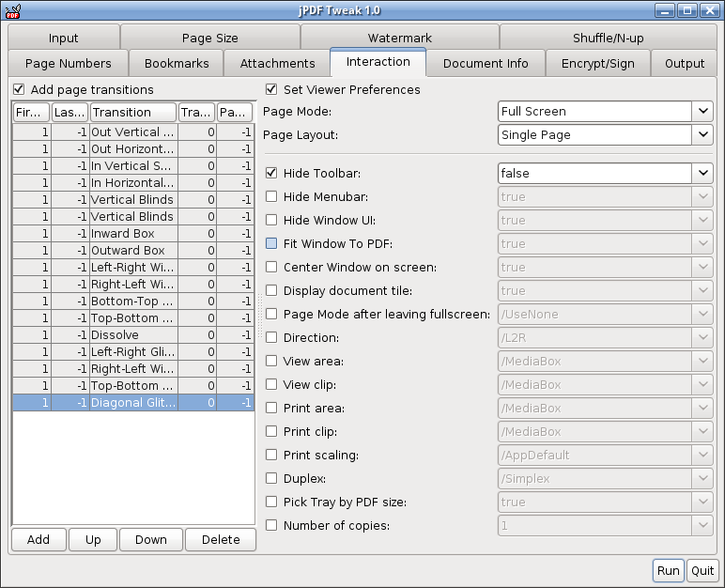Viewport: 725px width, 588px height.
Task: Click the Fir... column header
Action: pyautogui.click(x=31, y=112)
